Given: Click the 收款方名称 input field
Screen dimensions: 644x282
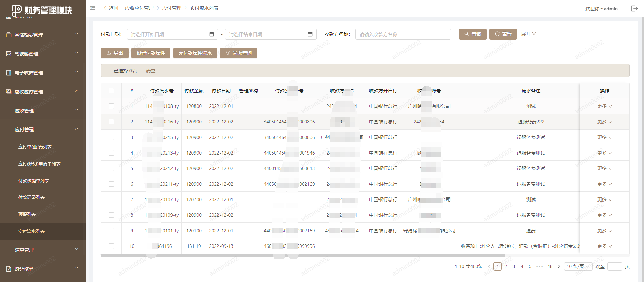Looking at the screenshot, I should [403, 34].
